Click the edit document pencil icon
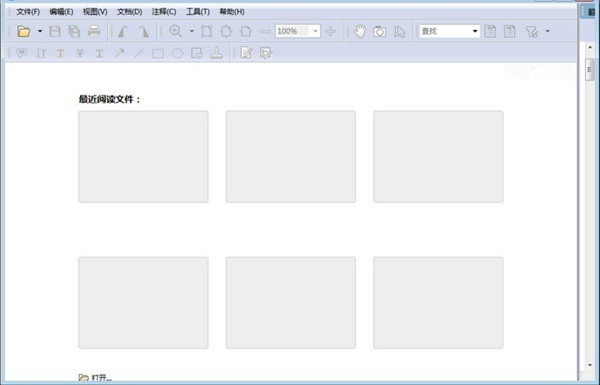 (x=246, y=53)
